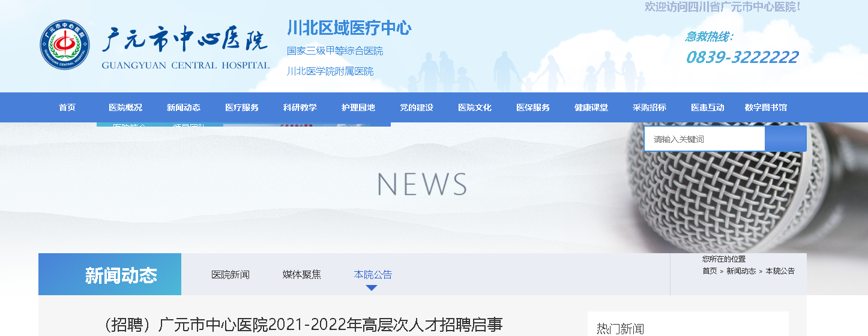
Task: Click the Guangyuan Central Hospital round logo
Action: (64, 44)
